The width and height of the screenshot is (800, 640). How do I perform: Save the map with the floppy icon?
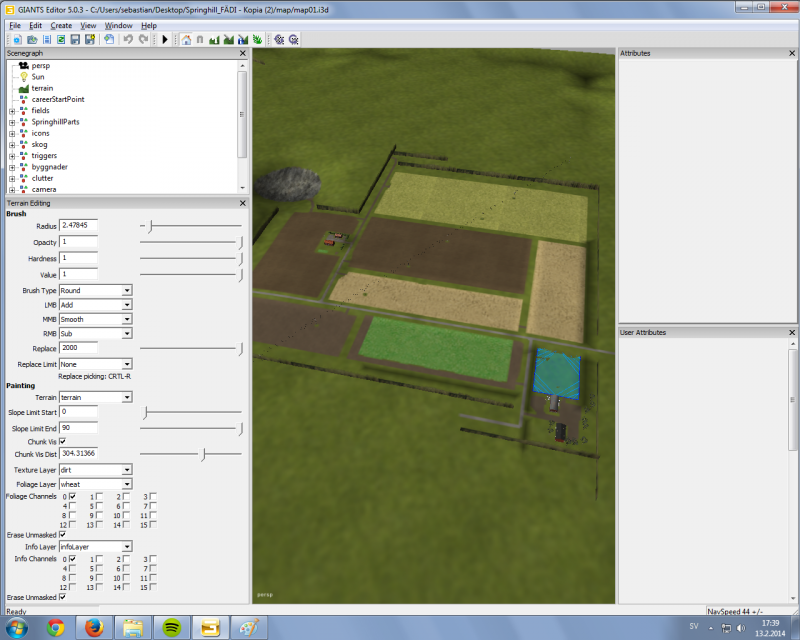[x=76, y=39]
